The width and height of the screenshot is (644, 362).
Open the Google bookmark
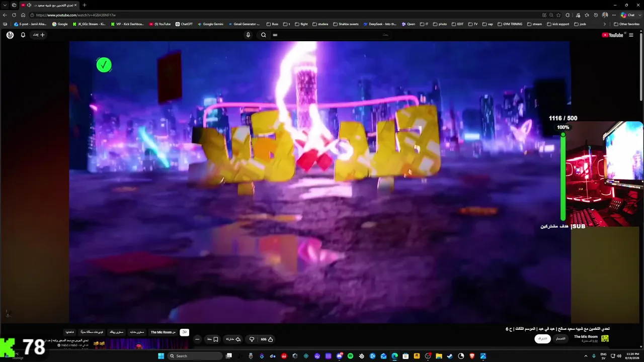pos(60,24)
